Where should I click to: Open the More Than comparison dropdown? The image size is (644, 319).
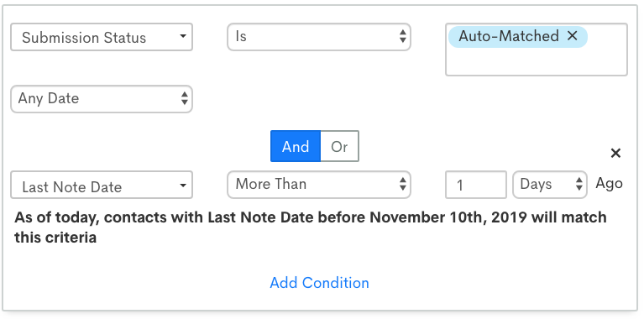319,185
